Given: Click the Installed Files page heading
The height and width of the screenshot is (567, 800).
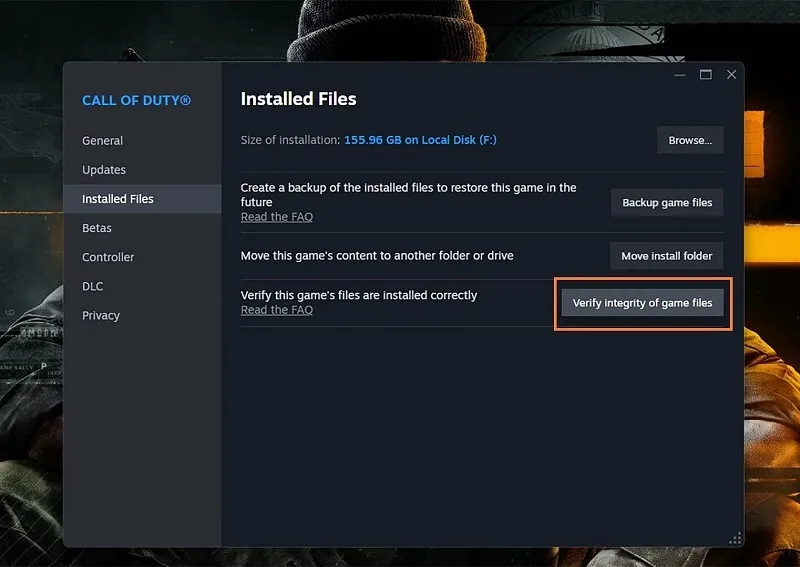Looking at the screenshot, I should (298, 99).
